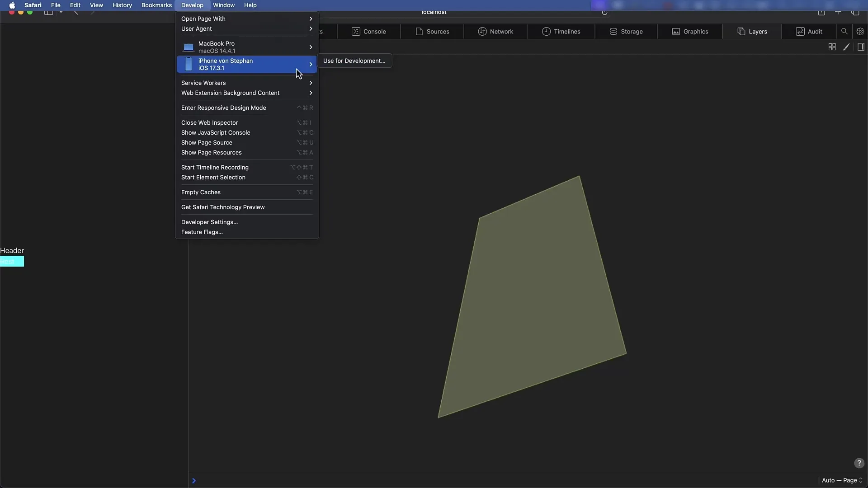This screenshot has width=868, height=488.
Task: Open the Audit tab
Action: [x=809, y=32]
